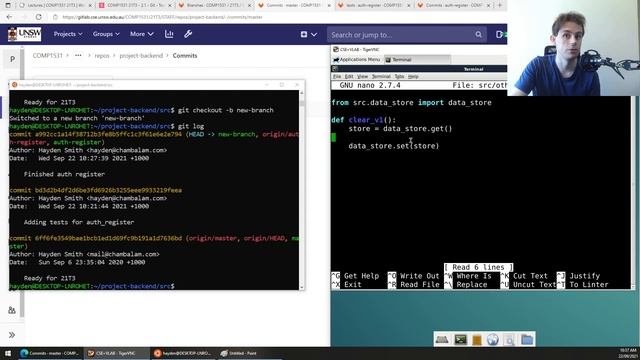The image size is (640, 360).
Task: Click the Ubuntu terminal window scrollbar
Action: tap(302, 190)
